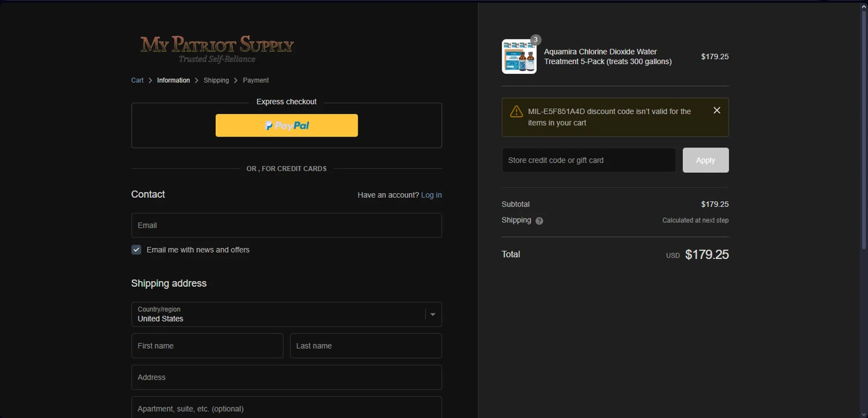Click the Express checkout heading
868x418 pixels.
pos(286,102)
